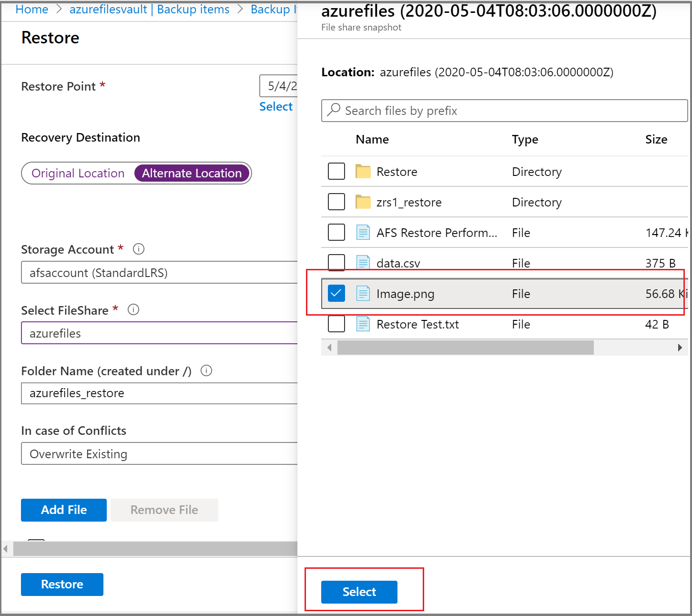This screenshot has width=692, height=616.
Task: Click the folder icon next to Restore directory
Action: point(363,171)
